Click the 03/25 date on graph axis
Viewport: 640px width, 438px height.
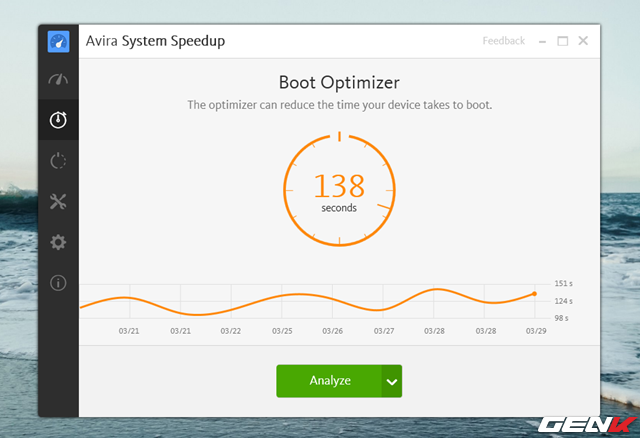[282, 331]
